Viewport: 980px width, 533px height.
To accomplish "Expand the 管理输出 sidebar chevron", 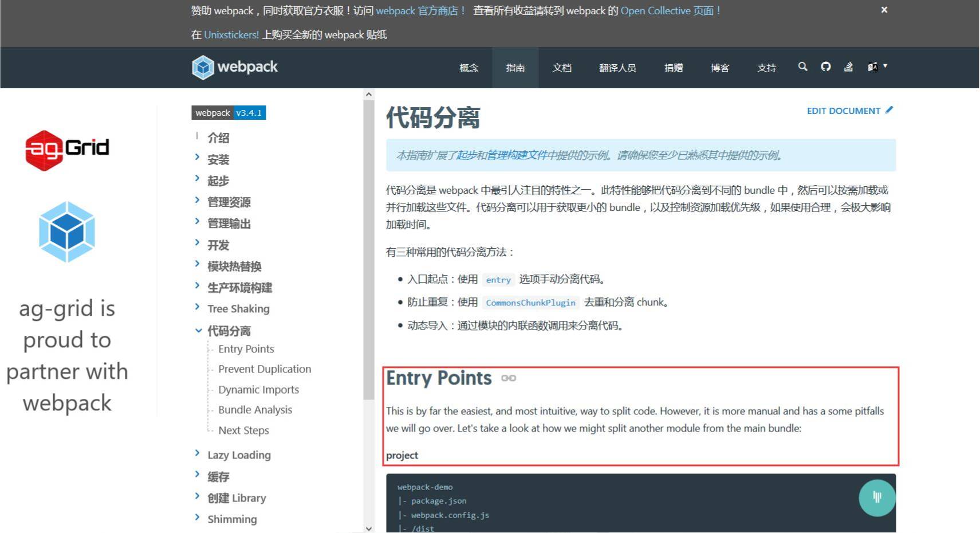I will tap(197, 221).
